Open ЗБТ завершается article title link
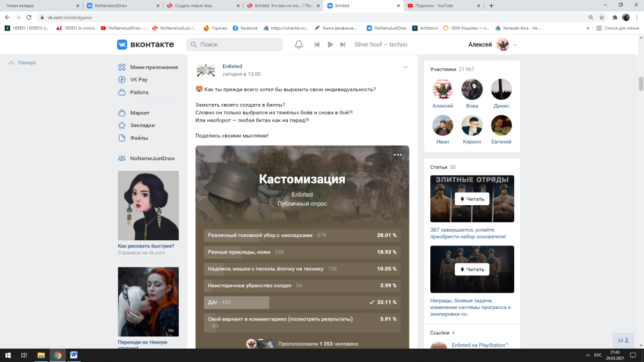This screenshot has width=644, height=362. [468, 233]
